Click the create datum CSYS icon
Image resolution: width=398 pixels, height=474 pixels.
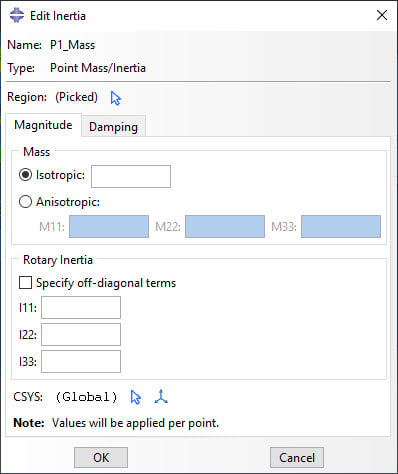pyautogui.click(x=161, y=397)
